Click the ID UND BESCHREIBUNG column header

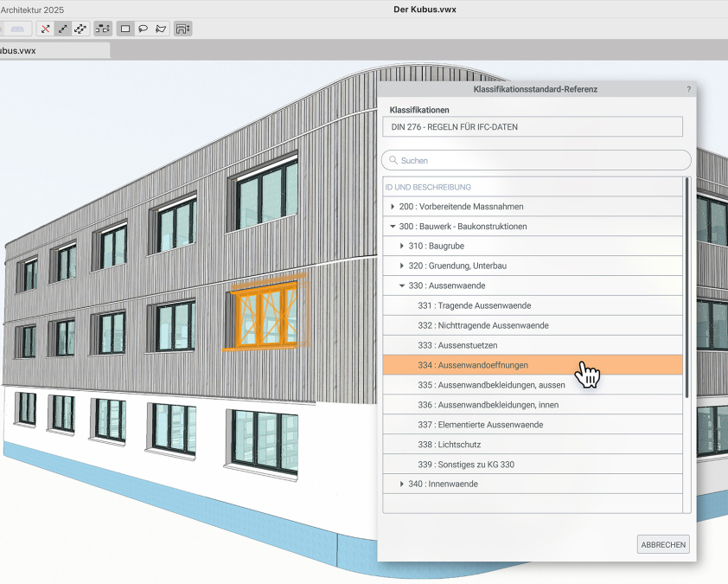tap(533, 187)
